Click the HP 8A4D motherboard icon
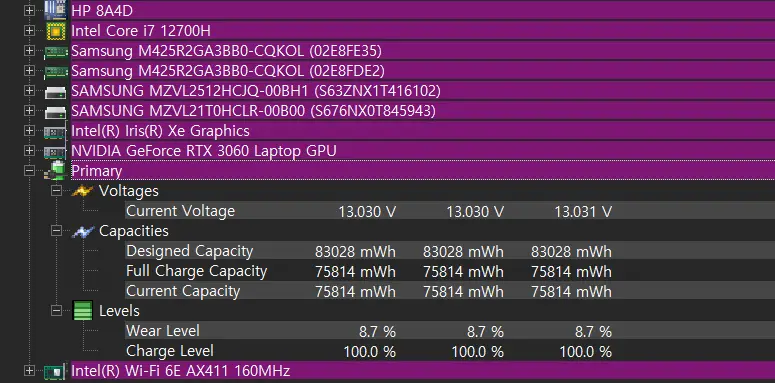 tap(55, 10)
